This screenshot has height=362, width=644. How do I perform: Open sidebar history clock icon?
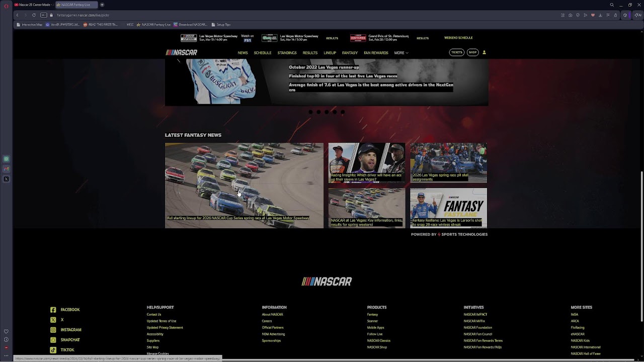coord(6,339)
